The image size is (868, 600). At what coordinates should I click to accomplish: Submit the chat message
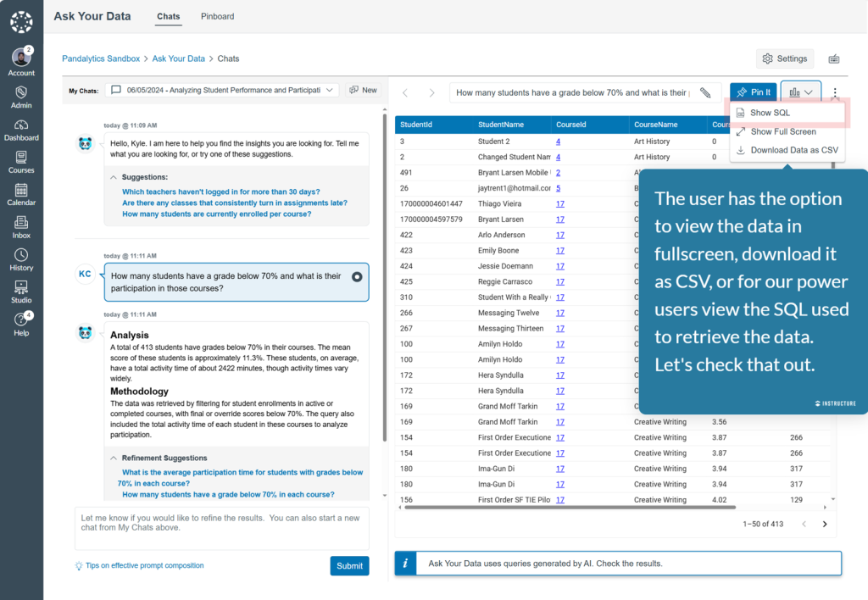click(x=349, y=566)
